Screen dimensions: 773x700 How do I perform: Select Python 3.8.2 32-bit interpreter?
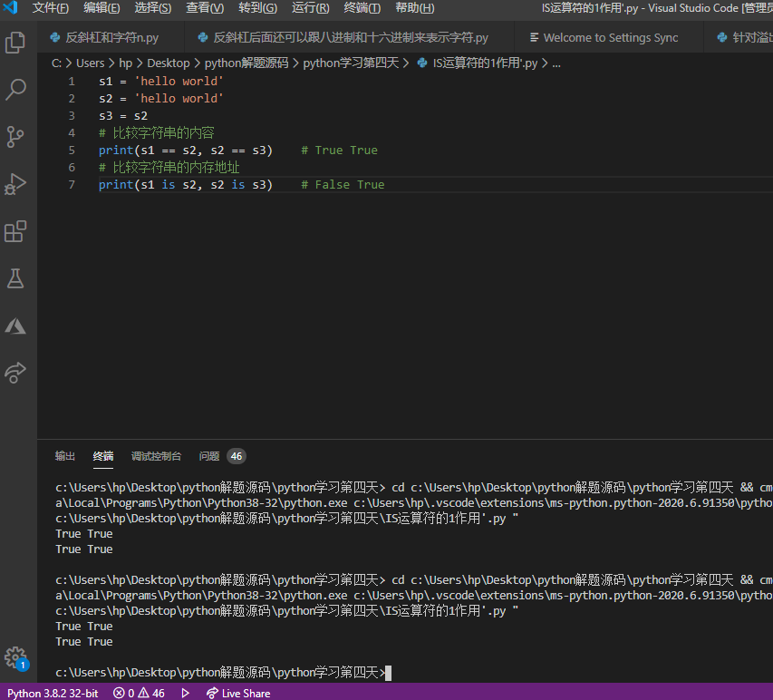coord(53,693)
